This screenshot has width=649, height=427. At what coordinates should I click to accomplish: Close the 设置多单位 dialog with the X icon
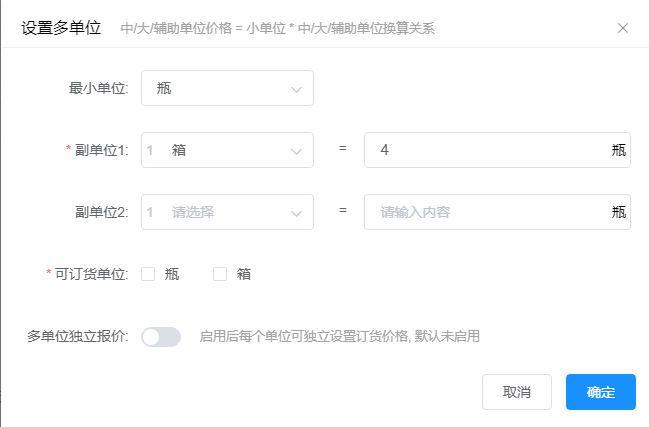click(x=623, y=28)
